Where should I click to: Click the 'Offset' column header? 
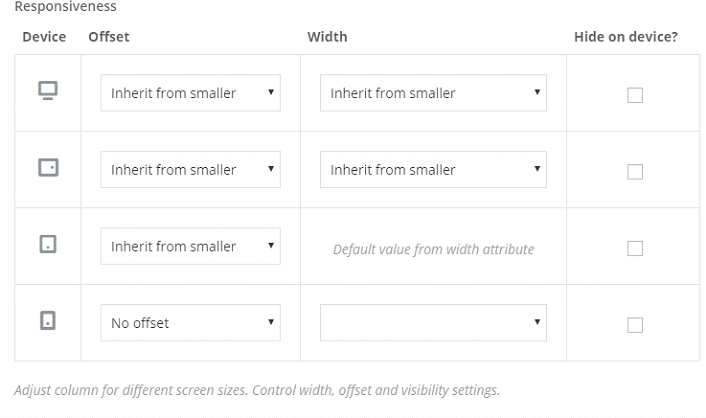point(109,37)
